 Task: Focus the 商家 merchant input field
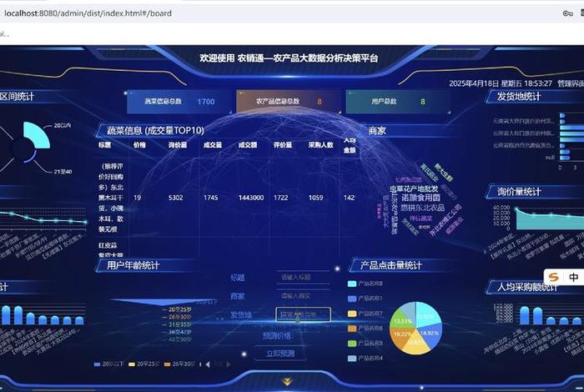[x=302, y=295]
